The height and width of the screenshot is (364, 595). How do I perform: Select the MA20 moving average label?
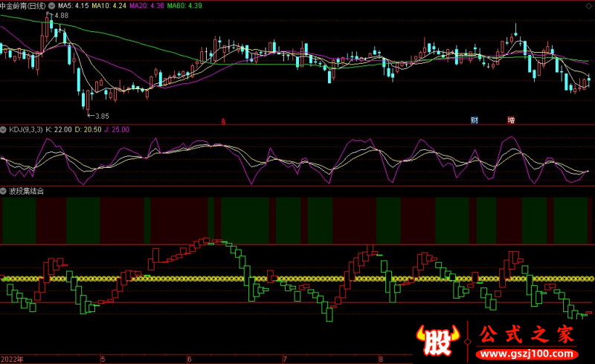pos(147,5)
